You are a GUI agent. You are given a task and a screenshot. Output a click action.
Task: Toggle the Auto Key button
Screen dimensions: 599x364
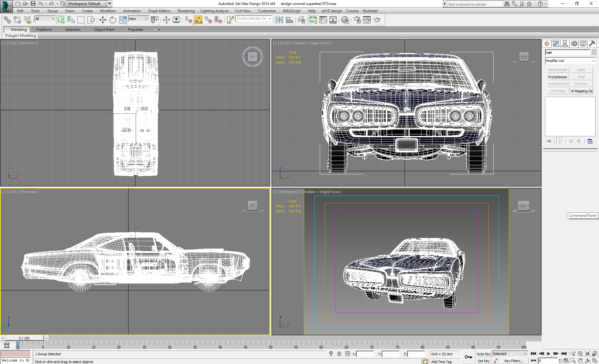click(484, 354)
